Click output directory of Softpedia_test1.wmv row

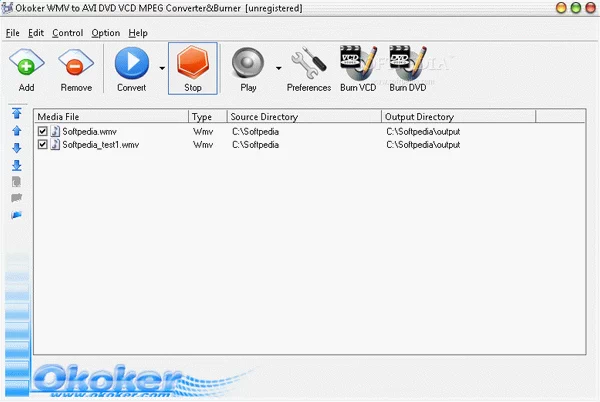(423, 145)
